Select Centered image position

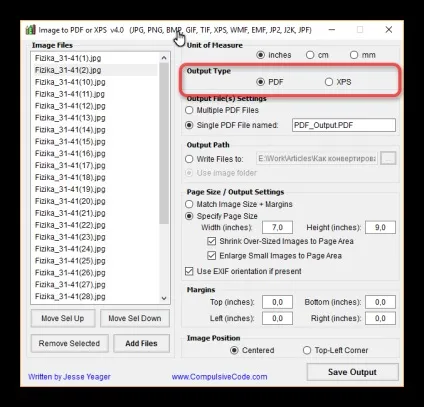tap(252, 350)
